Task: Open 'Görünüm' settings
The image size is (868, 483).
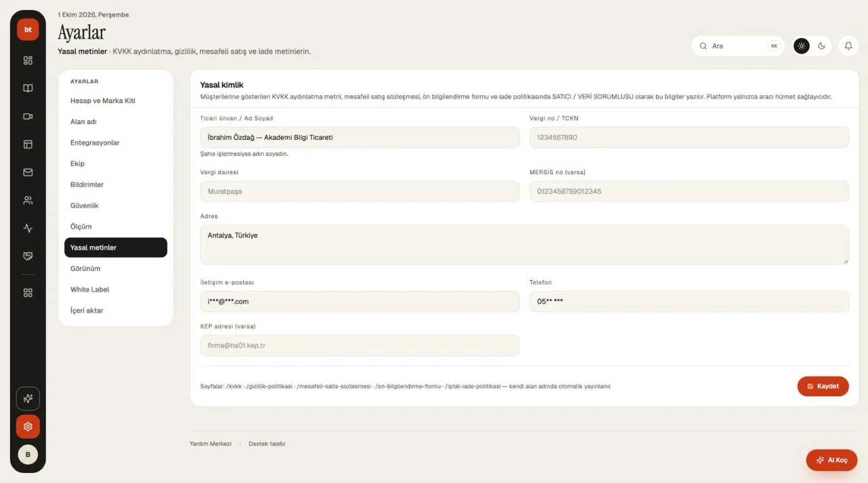Action: pos(116,269)
